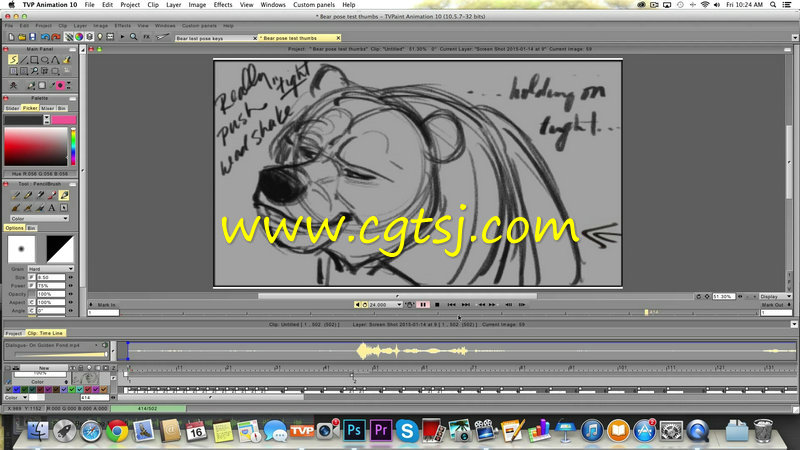The image size is (800, 450).
Task: Select the spline curve tool
Action: [55, 60]
